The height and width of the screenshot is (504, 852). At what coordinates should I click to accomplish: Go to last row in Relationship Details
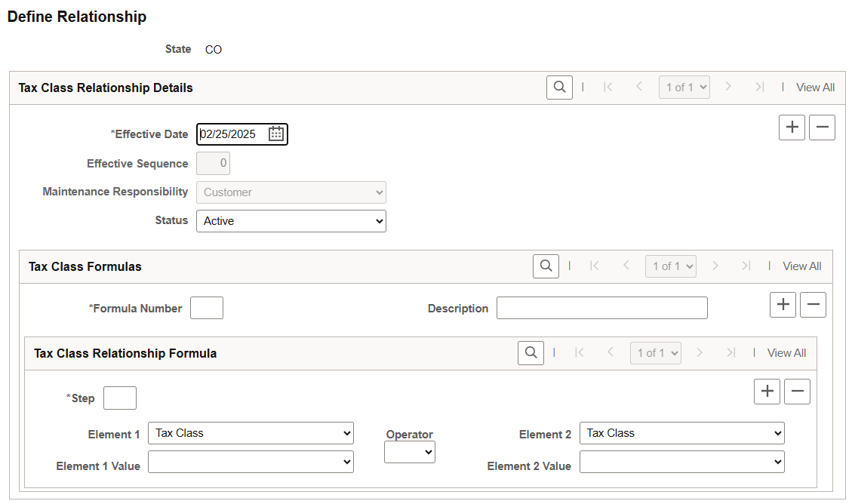[x=760, y=87]
